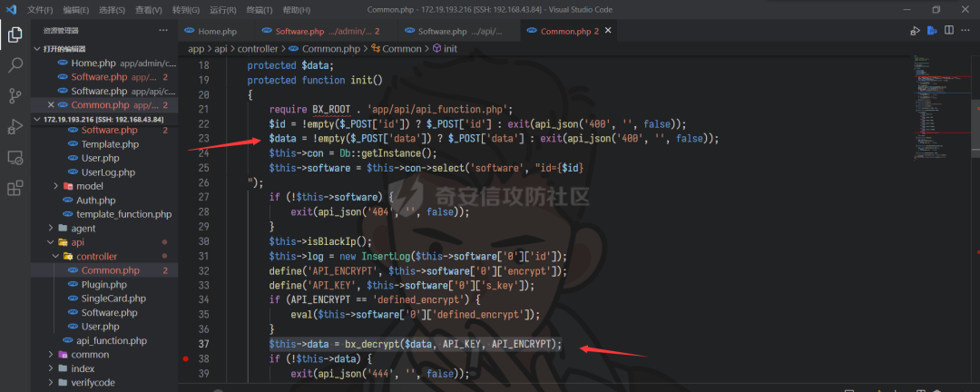
Task: Click the Common class breadcrumb
Action: tap(397, 49)
